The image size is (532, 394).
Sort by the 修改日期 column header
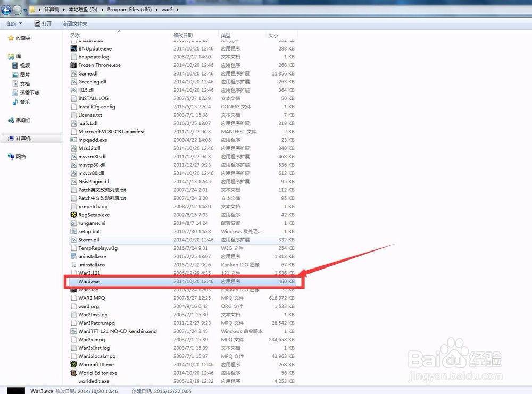coord(183,35)
